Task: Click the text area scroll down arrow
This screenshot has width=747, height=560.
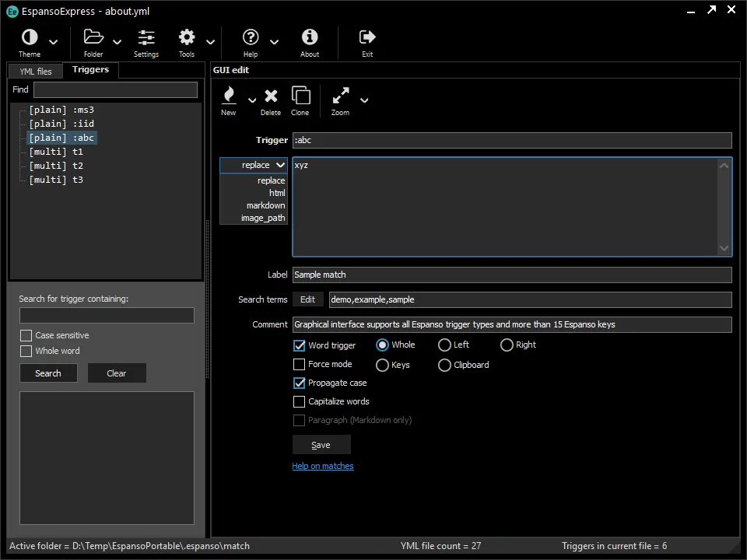Action: coord(724,248)
